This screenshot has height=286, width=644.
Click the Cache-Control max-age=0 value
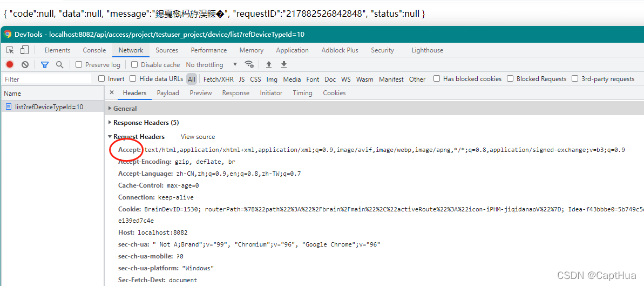pos(183,185)
